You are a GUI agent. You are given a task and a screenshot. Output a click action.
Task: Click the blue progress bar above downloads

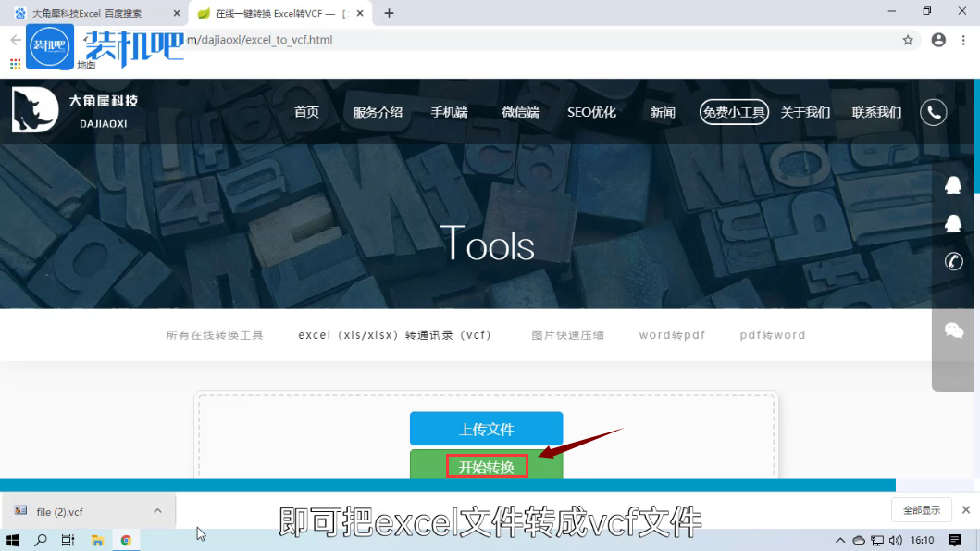pyautogui.click(x=449, y=484)
